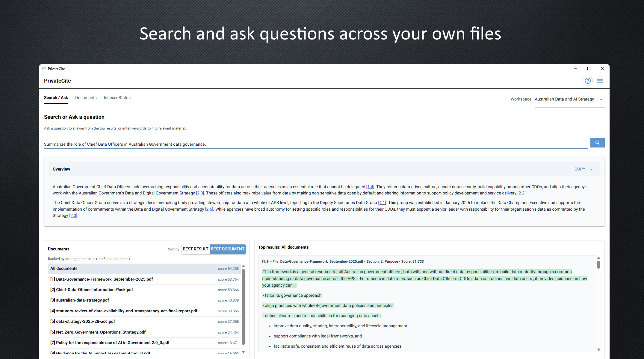Viewport: 644px width, 359px height.
Task: Open the Indexer Status tab
Action: (117, 98)
